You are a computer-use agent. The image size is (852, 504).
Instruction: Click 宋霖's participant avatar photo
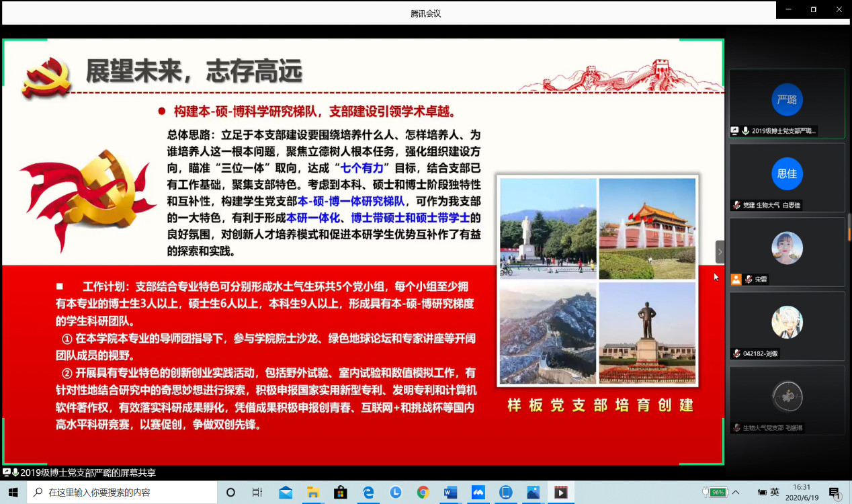787,248
